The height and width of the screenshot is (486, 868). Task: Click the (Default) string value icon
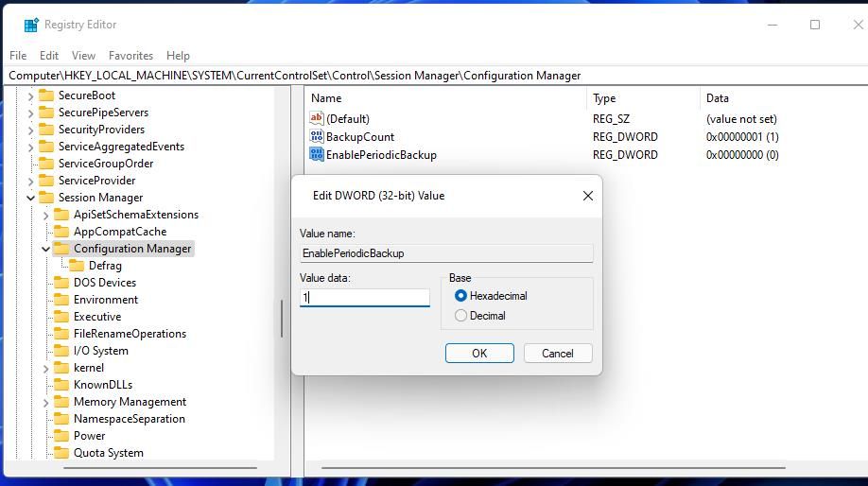tap(317, 118)
